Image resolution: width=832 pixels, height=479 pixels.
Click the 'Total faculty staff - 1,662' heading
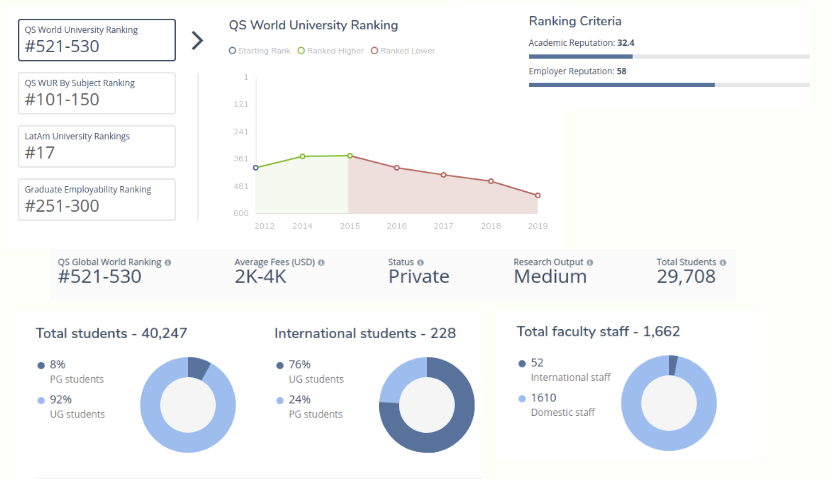(x=598, y=332)
